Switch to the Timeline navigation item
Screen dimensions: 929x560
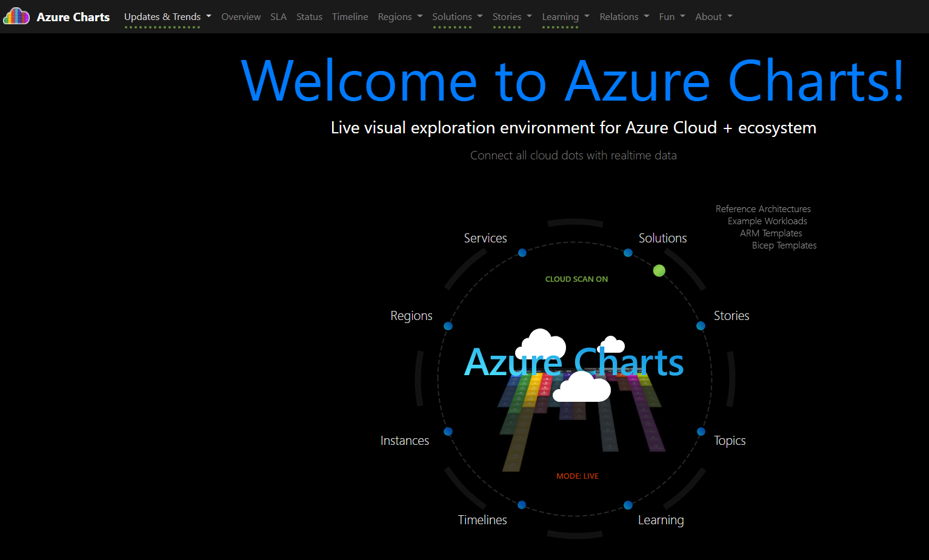(x=350, y=16)
